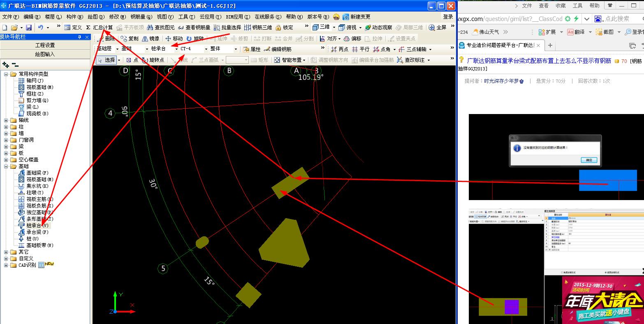Click 全屏 full screen tool
This screenshot has width=644, height=324.
(x=438, y=27)
